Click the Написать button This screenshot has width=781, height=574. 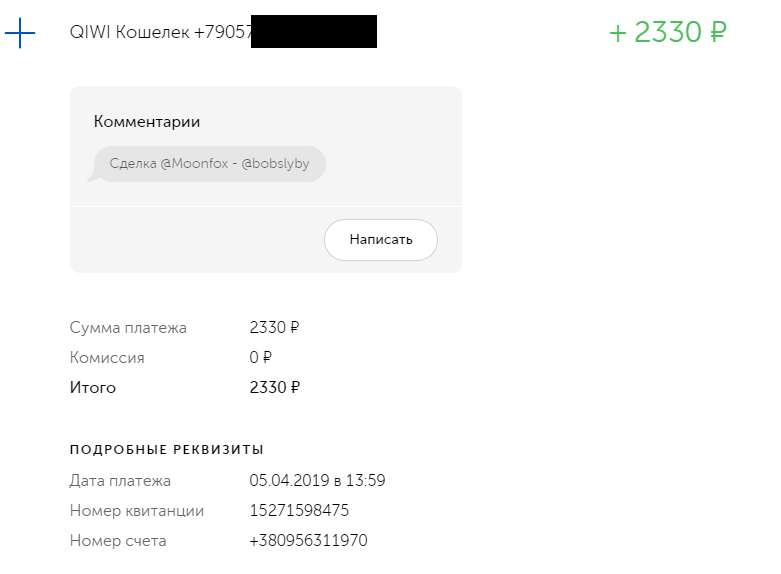(381, 240)
